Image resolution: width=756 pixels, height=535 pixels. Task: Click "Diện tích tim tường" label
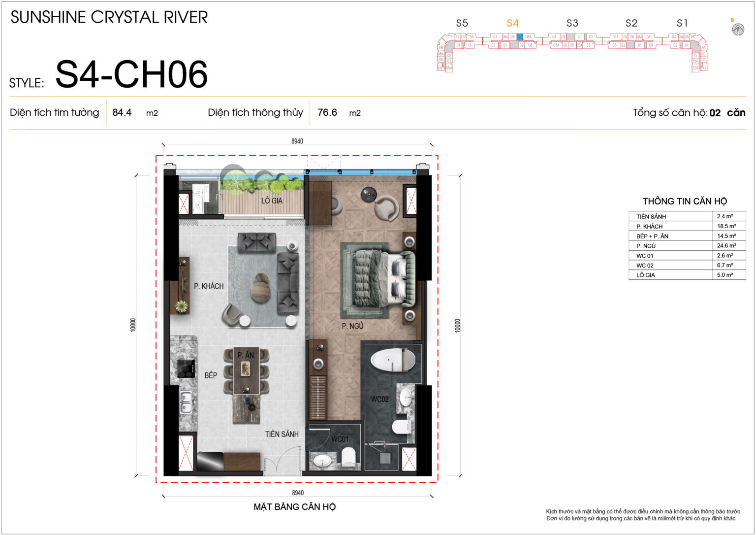[x=55, y=112]
